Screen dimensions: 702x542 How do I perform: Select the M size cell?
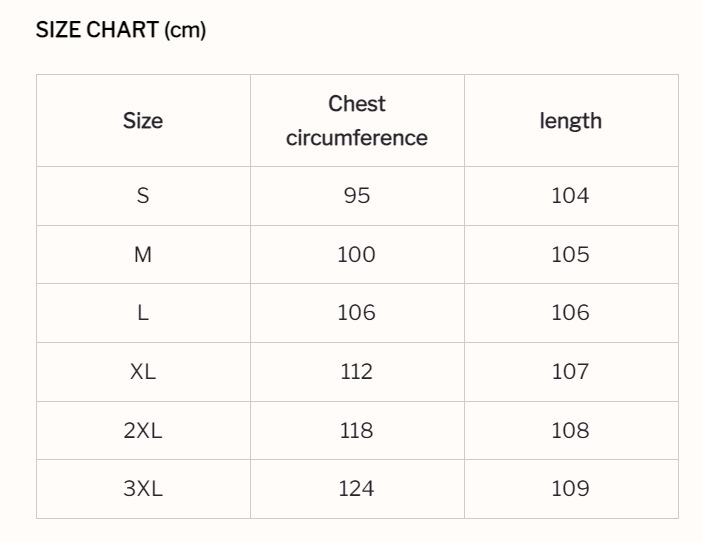click(x=143, y=254)
